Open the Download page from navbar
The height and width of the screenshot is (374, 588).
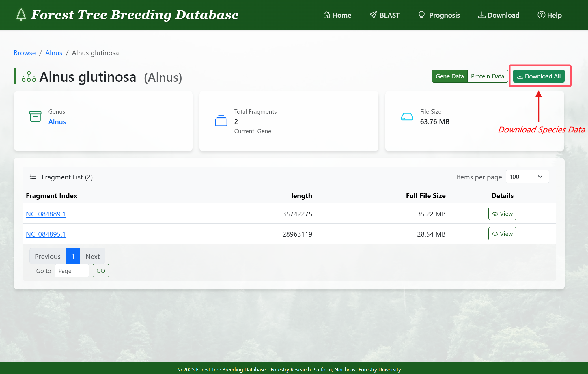[x=499, y=15]
